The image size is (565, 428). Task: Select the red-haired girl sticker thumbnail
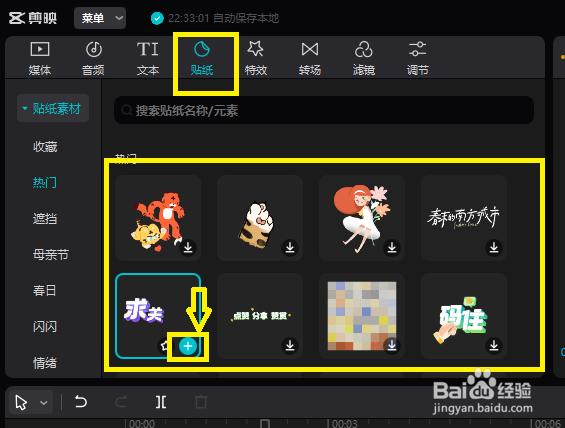[362, 218]
